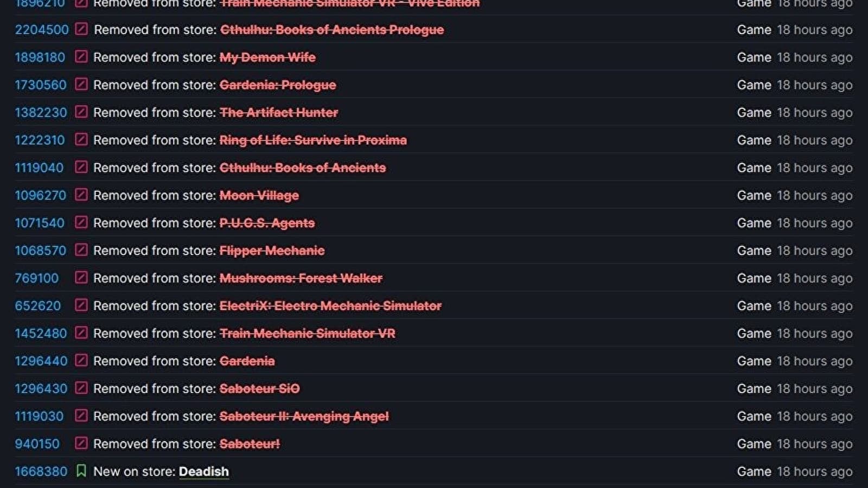
Task: Click the removed icon beside Saboteur SiO
Action: pyautogui.click(x=81, y=388)
